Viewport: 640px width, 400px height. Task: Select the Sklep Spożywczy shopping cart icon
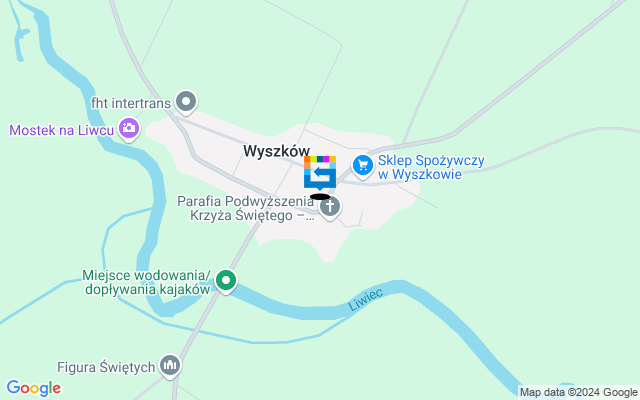(363, 166)
